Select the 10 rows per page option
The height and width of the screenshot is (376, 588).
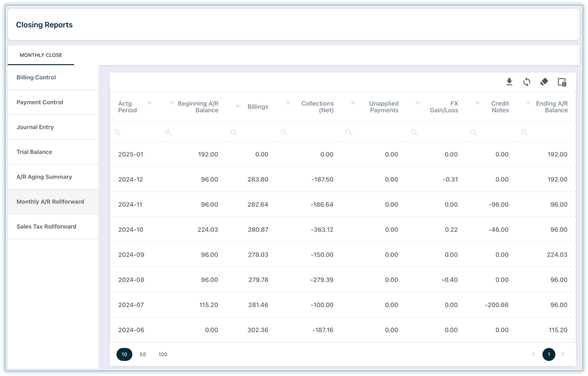(124, 354)
